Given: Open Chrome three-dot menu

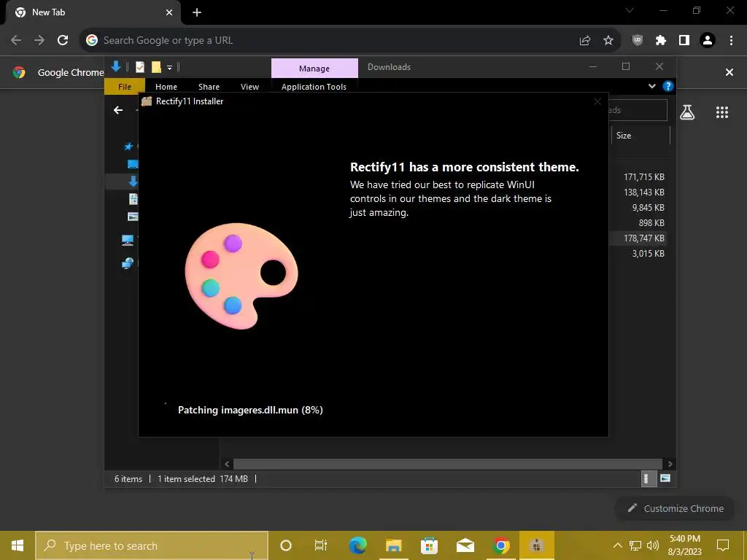Looking at the screenshot, I should point(731,41).
